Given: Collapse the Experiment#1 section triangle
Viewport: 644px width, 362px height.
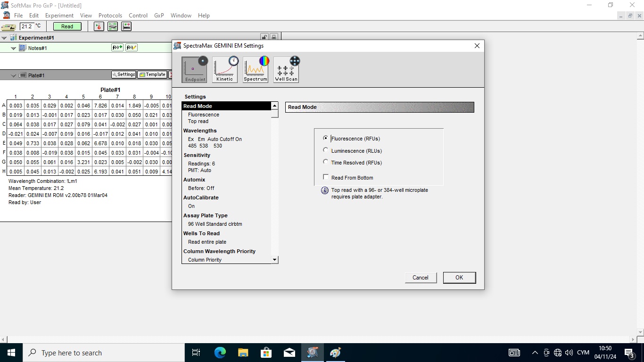Looking at the screenshot, I should pyautogui.click(x=4, y=38).
